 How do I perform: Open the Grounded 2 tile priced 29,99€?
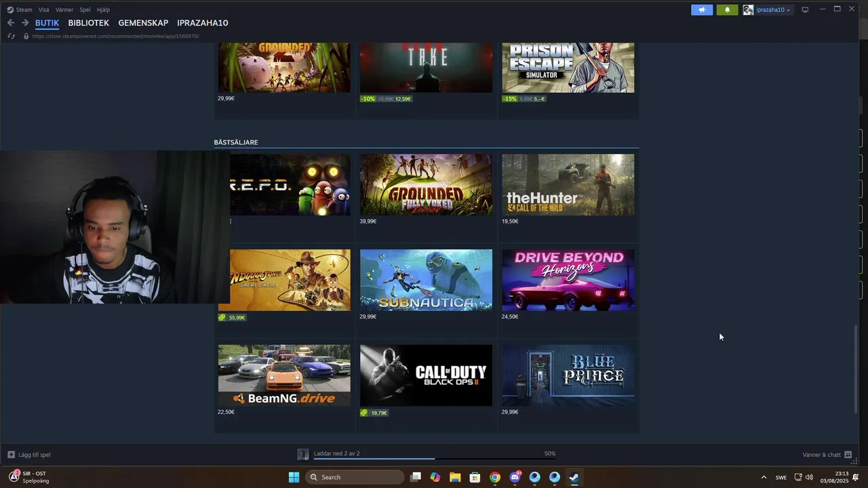[284, 68]
